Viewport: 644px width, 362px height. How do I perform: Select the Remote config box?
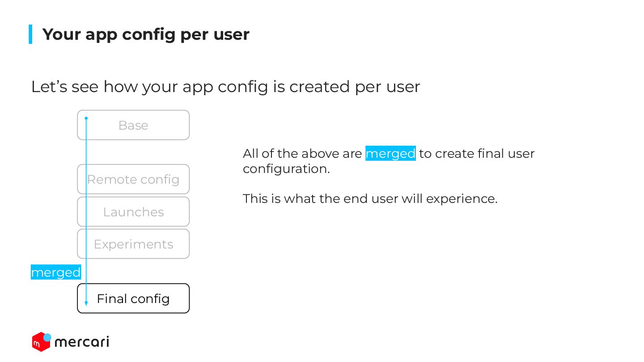coord(133,179)
